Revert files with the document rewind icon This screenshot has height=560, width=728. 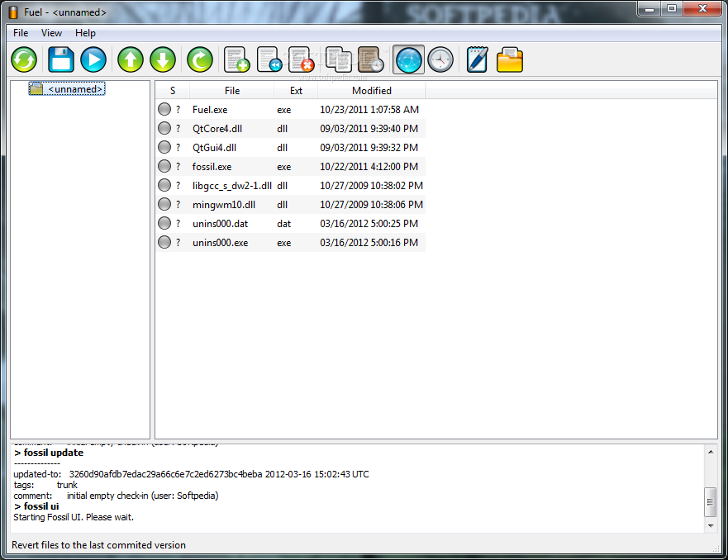click(x=269, y=59)
